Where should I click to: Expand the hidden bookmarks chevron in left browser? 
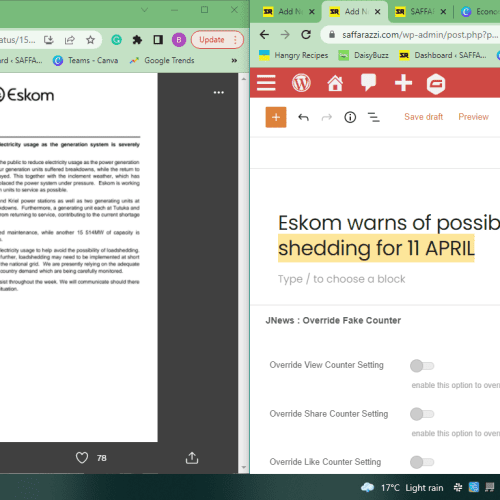pyautogui.click(x=234, y=60)
